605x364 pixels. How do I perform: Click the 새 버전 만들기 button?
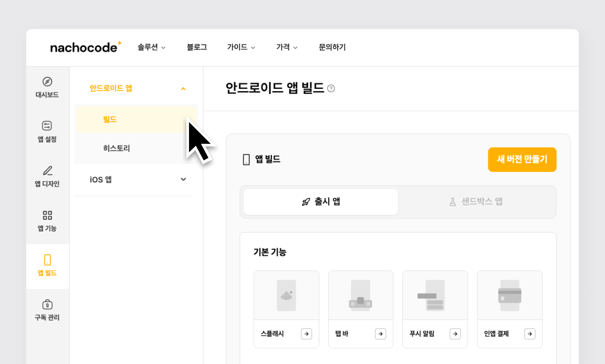tap(522, 159)
